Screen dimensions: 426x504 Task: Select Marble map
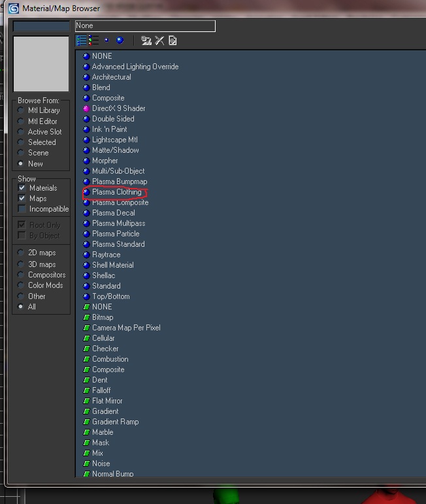(x=103, y=432)
